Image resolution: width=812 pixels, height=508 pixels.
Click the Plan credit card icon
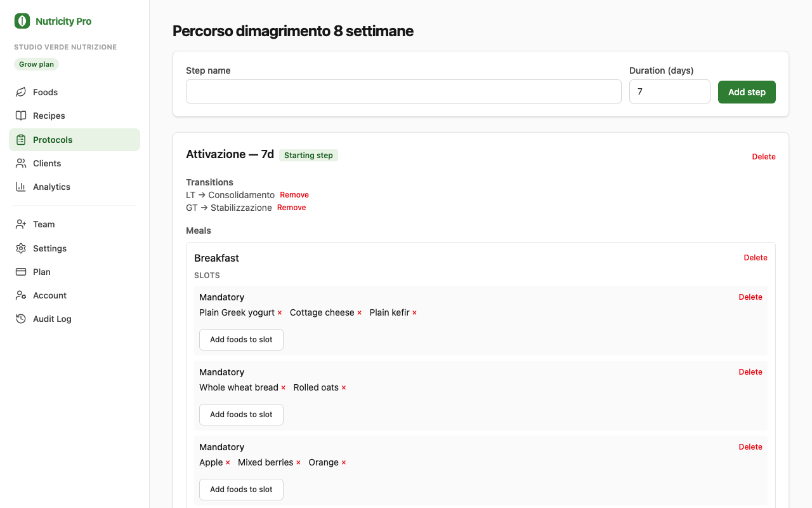(x=21, y=272)
